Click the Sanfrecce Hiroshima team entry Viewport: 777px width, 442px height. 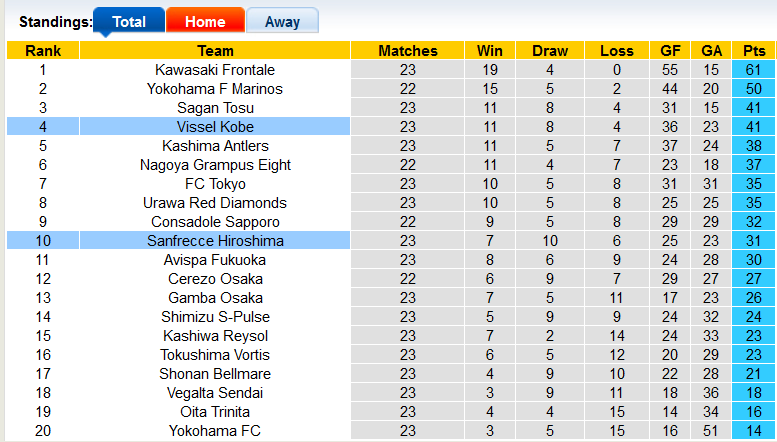[215, 241]
